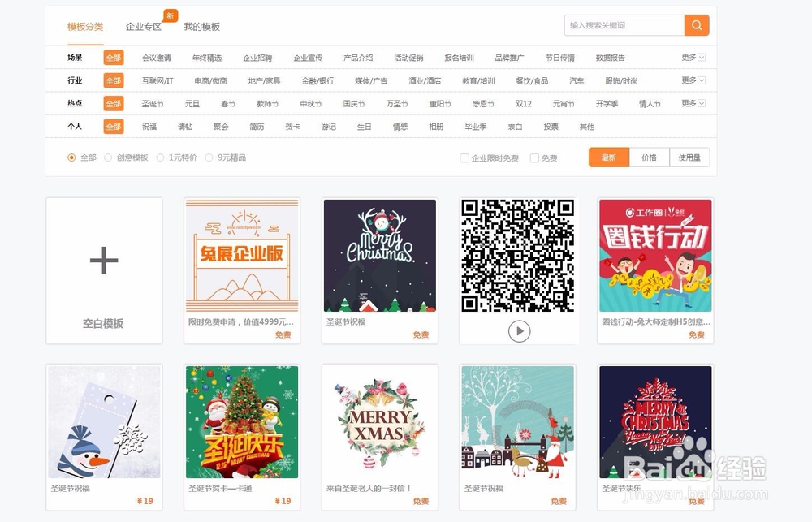The height and width of the screenshot is (522, 812).
Task: Expand 更多 in the 场景 row
Action: 693,57
